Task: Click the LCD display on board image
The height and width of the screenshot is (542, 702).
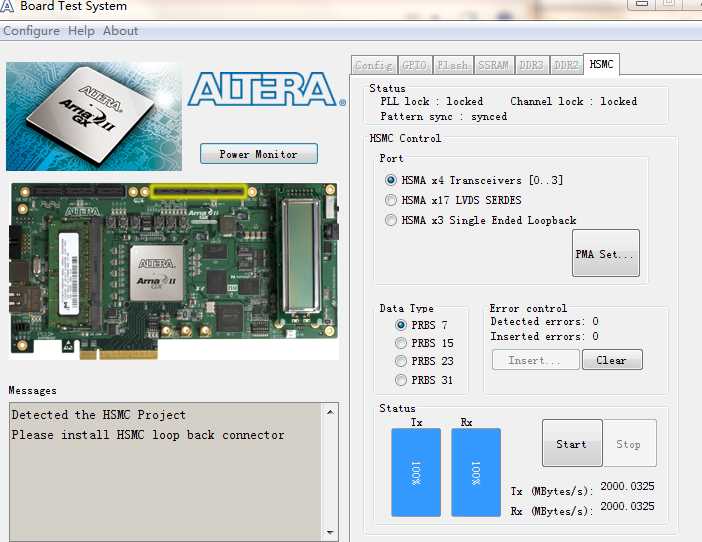Action: click(301, 256)
